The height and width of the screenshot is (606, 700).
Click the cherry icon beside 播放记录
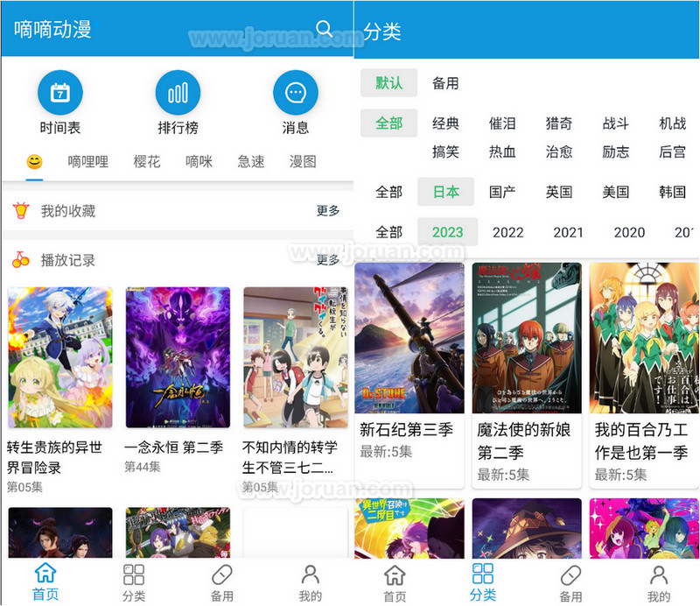[x=21, y=260]
